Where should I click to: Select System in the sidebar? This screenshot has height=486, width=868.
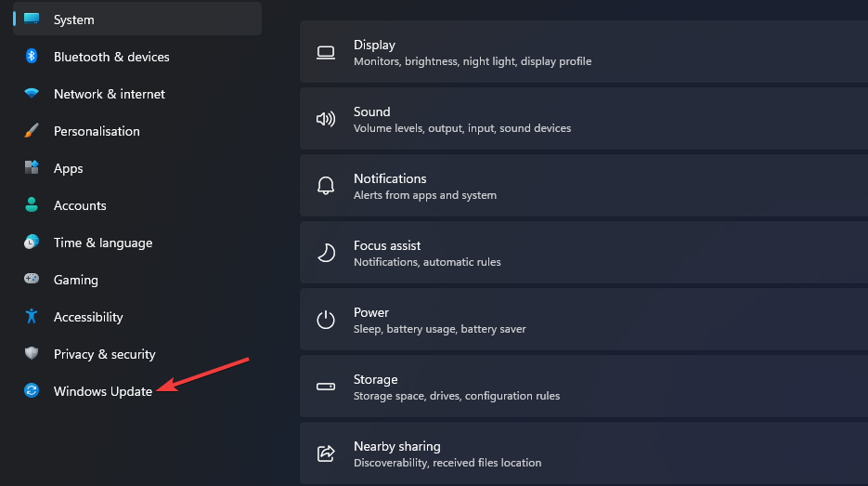click(74, 20)
